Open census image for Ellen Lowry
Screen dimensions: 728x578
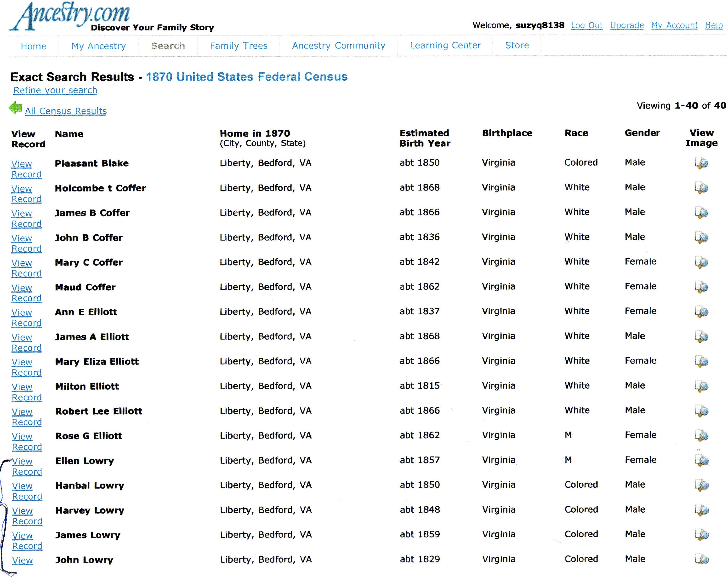[702, 460]
